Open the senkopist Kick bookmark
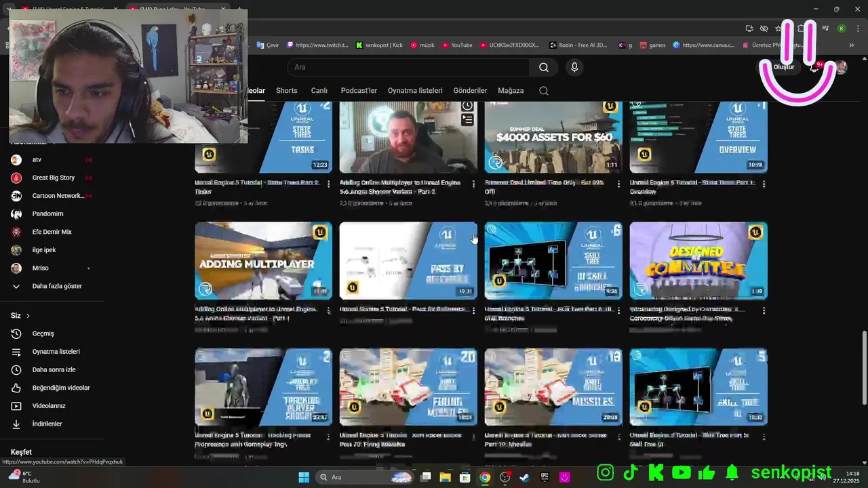This screenshot has width=868, height=488. (x=379, y=45)
